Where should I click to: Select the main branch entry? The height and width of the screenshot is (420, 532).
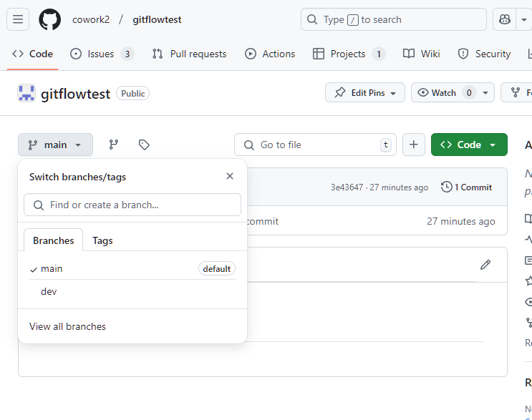tap(132, 269)
